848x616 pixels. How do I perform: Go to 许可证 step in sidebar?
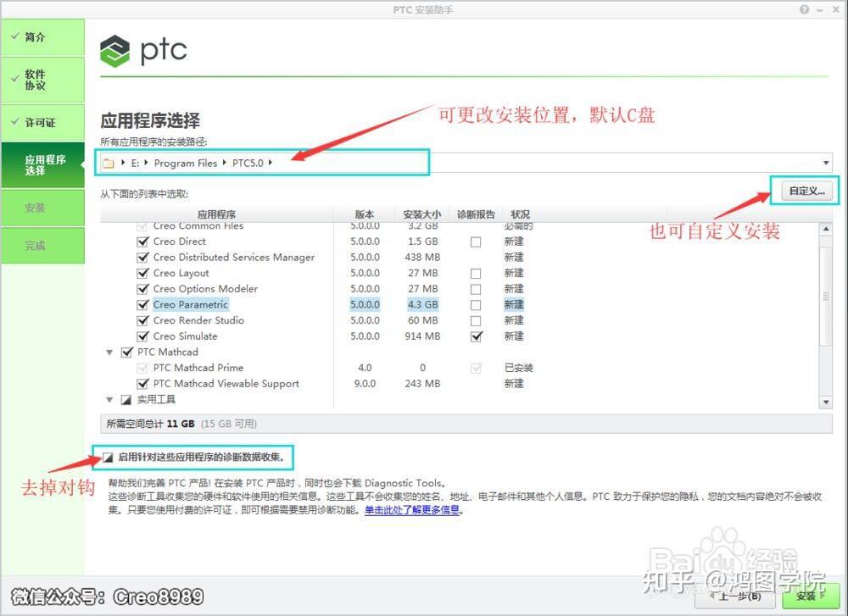42,123
